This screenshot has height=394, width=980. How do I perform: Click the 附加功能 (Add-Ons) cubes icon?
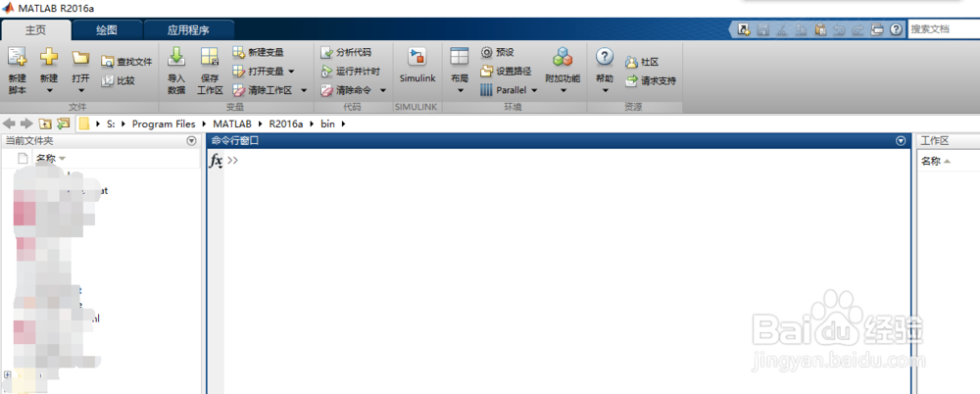[x=563, y=58]
